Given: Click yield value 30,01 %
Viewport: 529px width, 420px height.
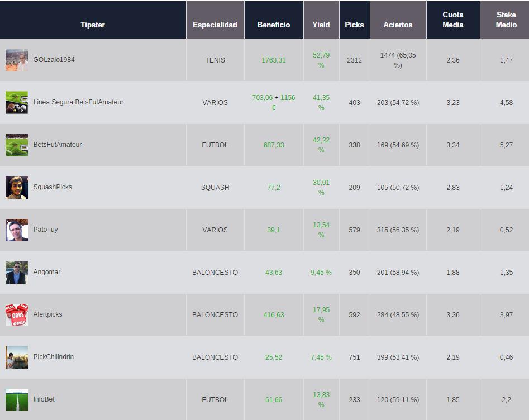Looking at the screenshot, I should click(x=321, y=188).
